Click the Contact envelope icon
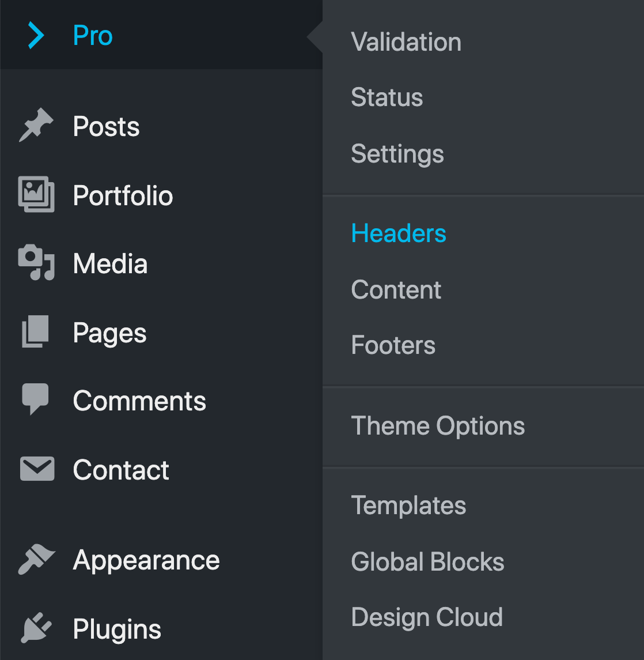Screen dimensions: 644x660 point(37,469)
